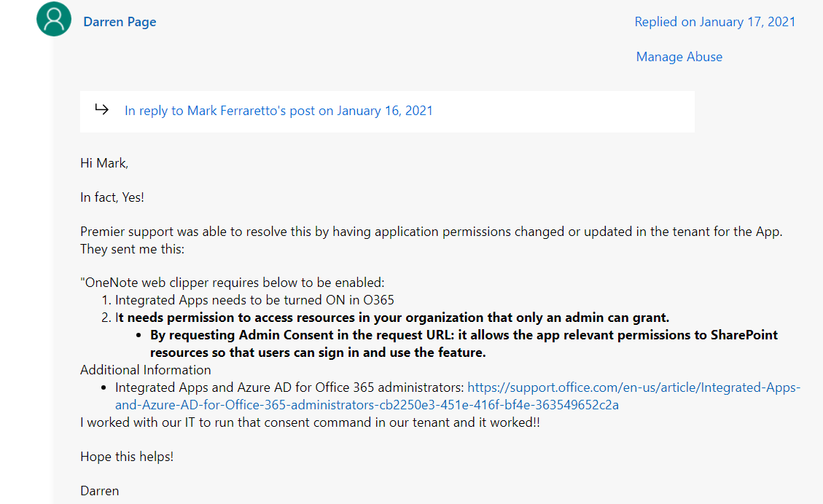Click bold 'By requesting Admin Consent' bullet
823x504 pixels.
click(x=464, y=344)
